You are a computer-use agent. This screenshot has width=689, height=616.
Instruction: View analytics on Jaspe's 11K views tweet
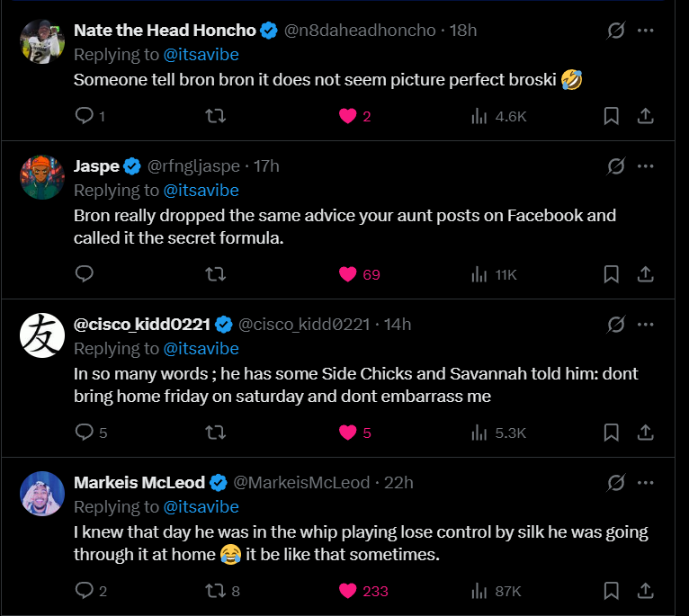[495, 274]
